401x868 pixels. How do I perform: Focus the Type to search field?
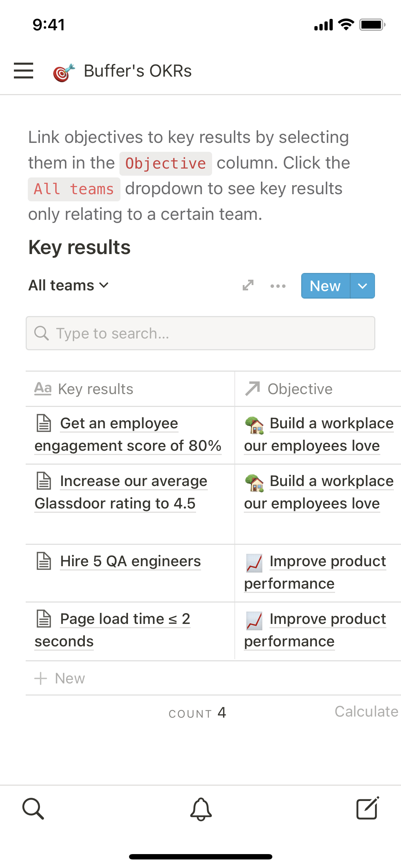(x=200, y=334)
